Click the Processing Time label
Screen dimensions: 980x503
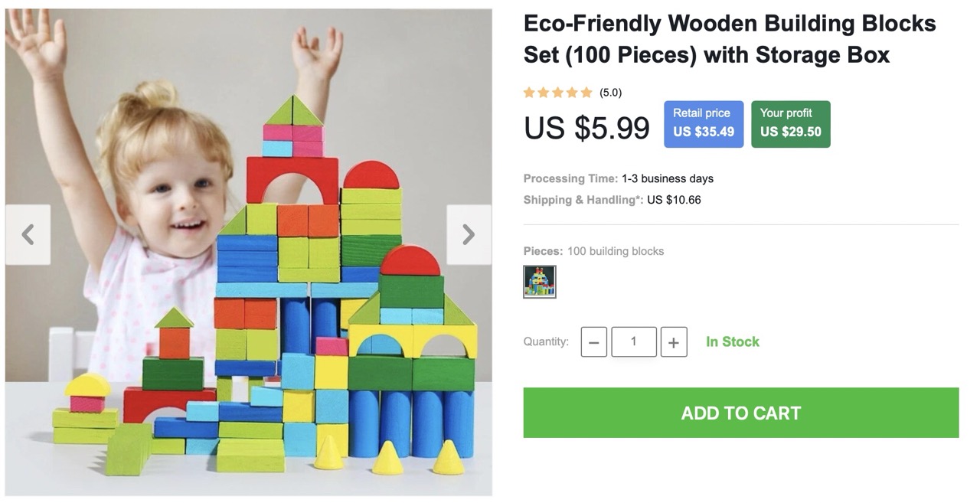click(x=570, y=178)
